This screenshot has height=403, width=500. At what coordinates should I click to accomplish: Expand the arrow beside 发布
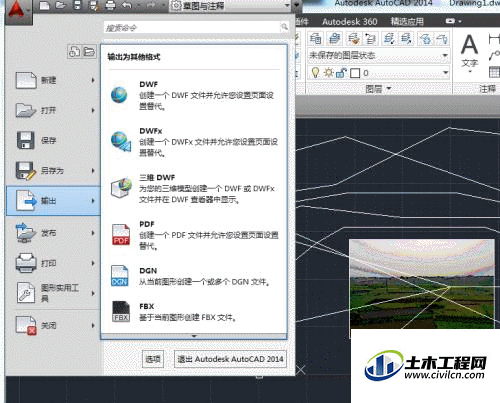click(x=93, y=233)
